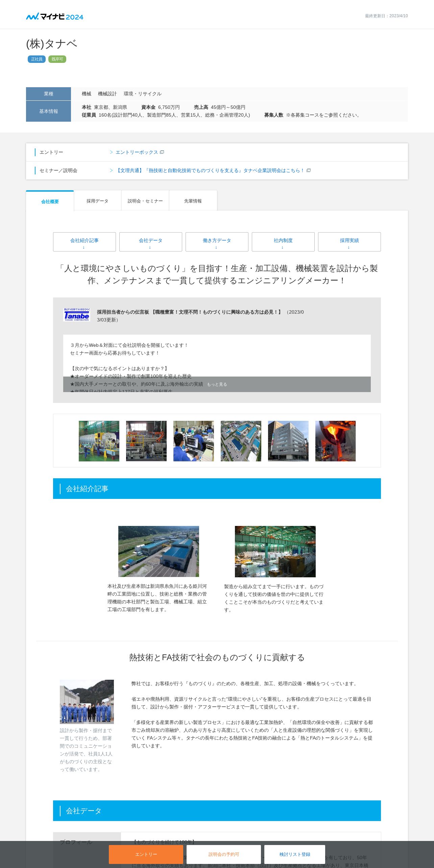Click the Tanabe company logo
This screenshot has height=868, width=434.
point(77,314)
